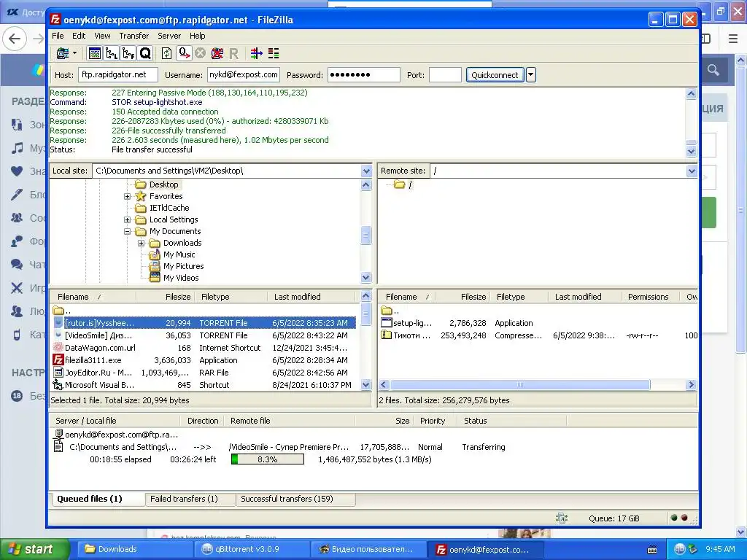The width and height of the screenshot is (747, 560).
Task: Cancel the current operation icon
Action: tap(200, 53)
